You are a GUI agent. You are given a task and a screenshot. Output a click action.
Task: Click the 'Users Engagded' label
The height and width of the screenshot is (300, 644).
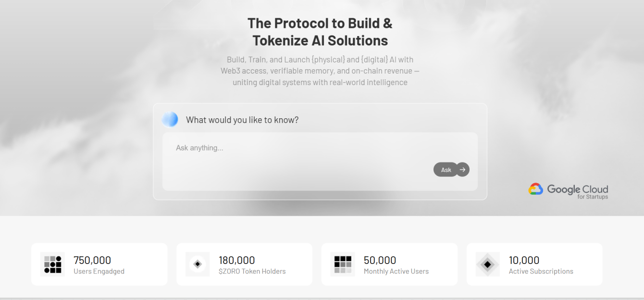click(99, 271)
